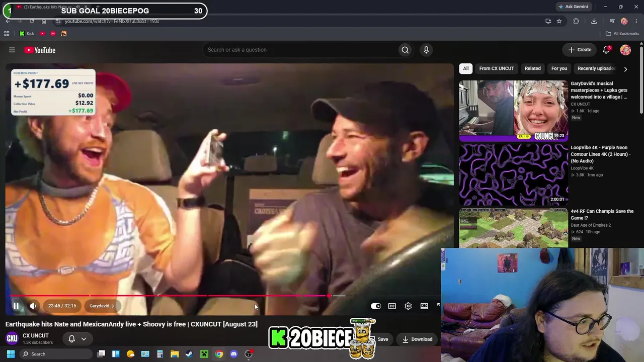This screenshot has height=362, width=644.
Task: Switch to Chrome in the taskbar
Action: [x=219, y=354]
